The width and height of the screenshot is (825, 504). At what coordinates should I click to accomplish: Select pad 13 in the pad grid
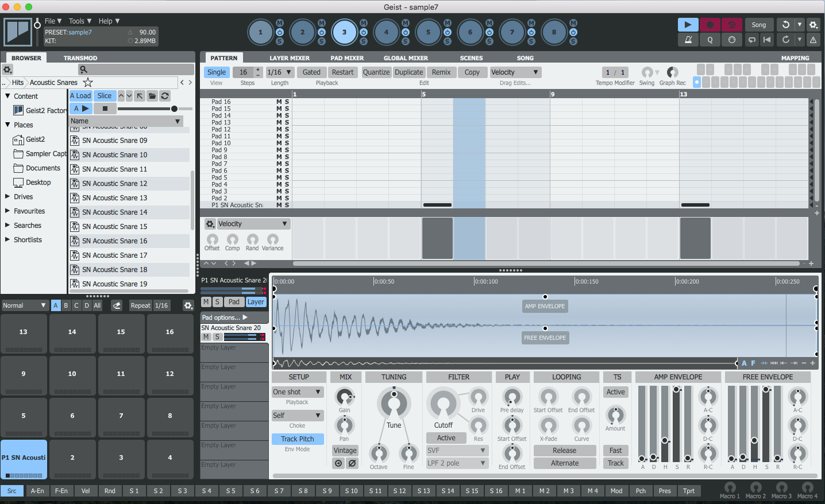(x=24, y=335)
